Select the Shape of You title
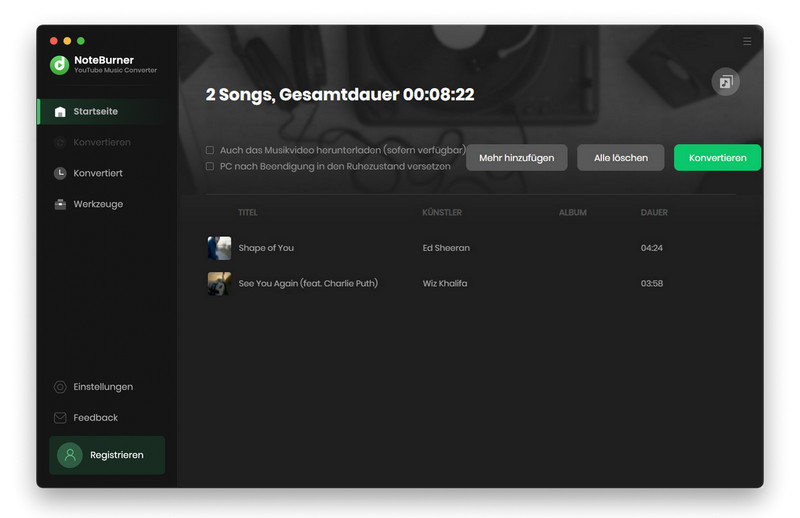 [x=266, y=248]
